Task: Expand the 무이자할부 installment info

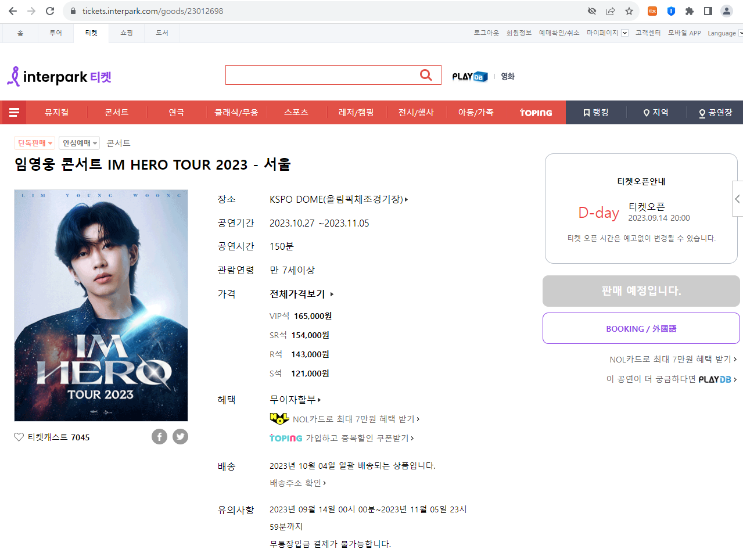Action: click(x=295, y=400)
